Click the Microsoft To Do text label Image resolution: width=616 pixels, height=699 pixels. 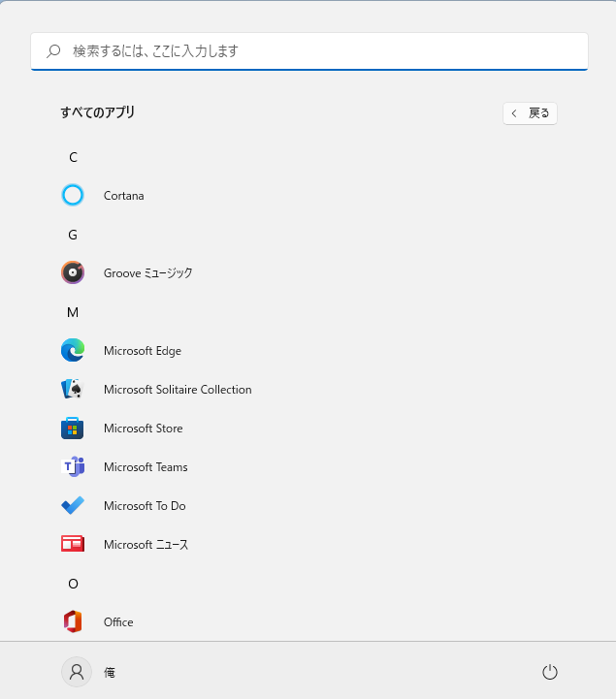pyautogui.click(x=145, y=505)
